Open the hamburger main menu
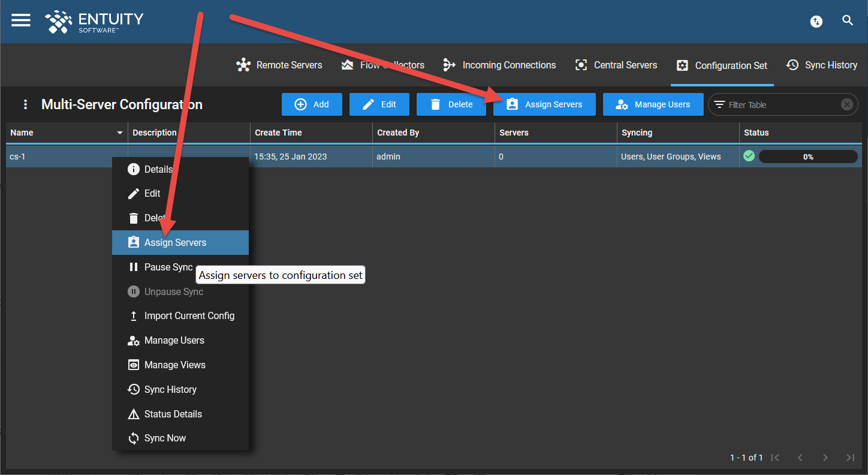The width and height of the screenshot is (868, 475). (21, 20)
